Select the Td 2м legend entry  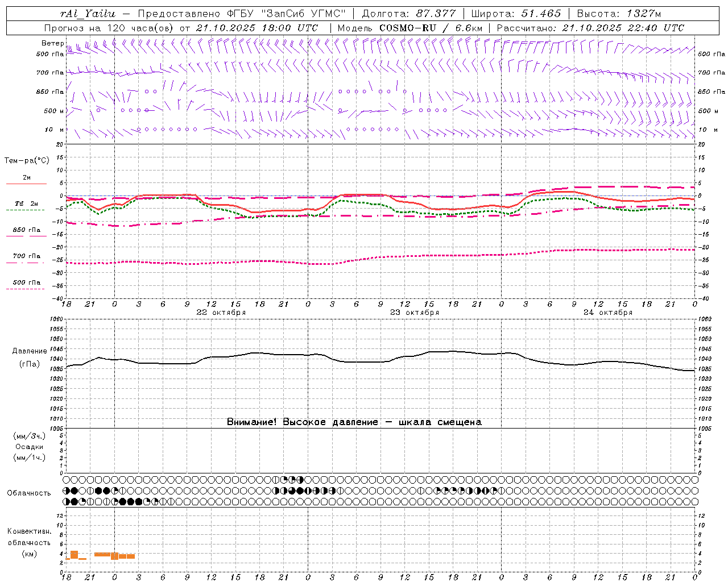pos(27,203)
